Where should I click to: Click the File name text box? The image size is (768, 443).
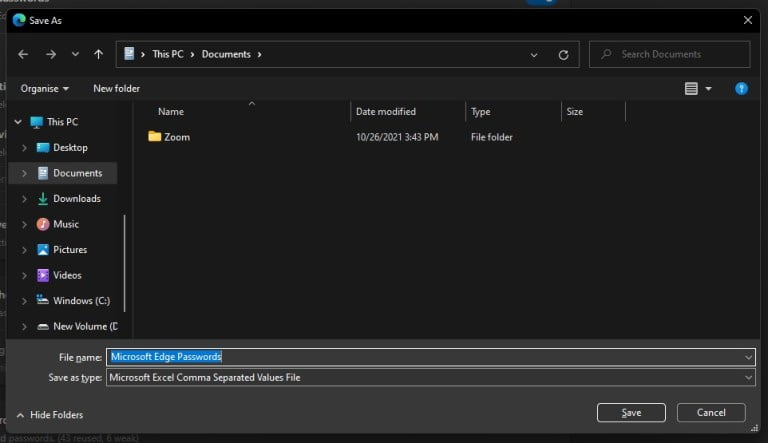(x=425, y=357)
